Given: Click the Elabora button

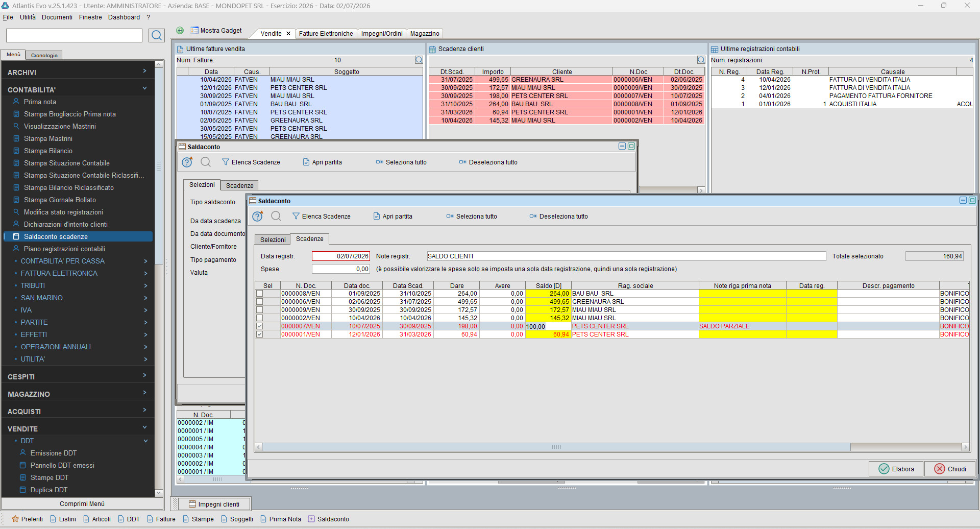Looking at the screenshot, I should point(896,469).
